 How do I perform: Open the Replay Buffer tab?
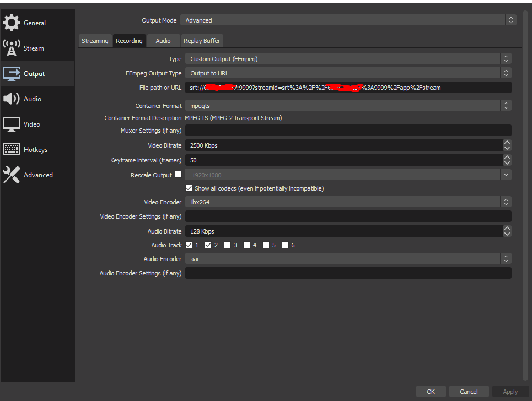point(202,40)
